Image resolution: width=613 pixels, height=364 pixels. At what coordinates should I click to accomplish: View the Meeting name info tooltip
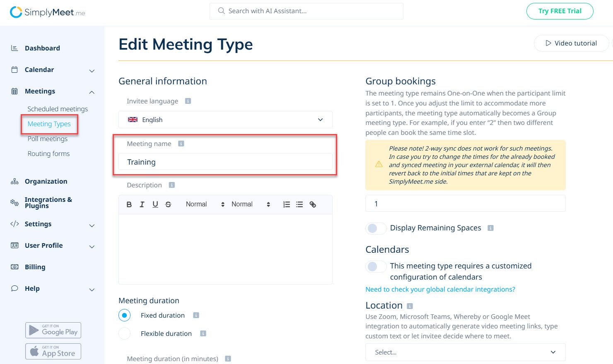181,144
